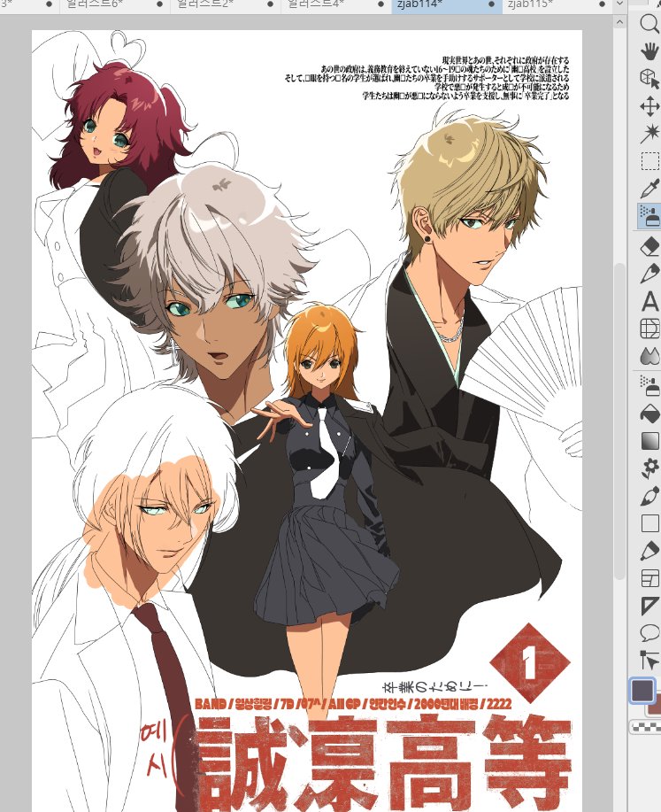Select the Airbrush icon above the Fill bucket
The width and height of the screenshot is (661, 812).
pos(649,386)
